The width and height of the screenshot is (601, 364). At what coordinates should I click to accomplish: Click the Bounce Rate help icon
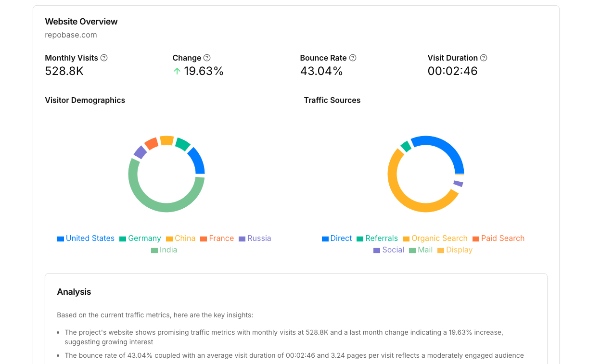click(353, 58)
